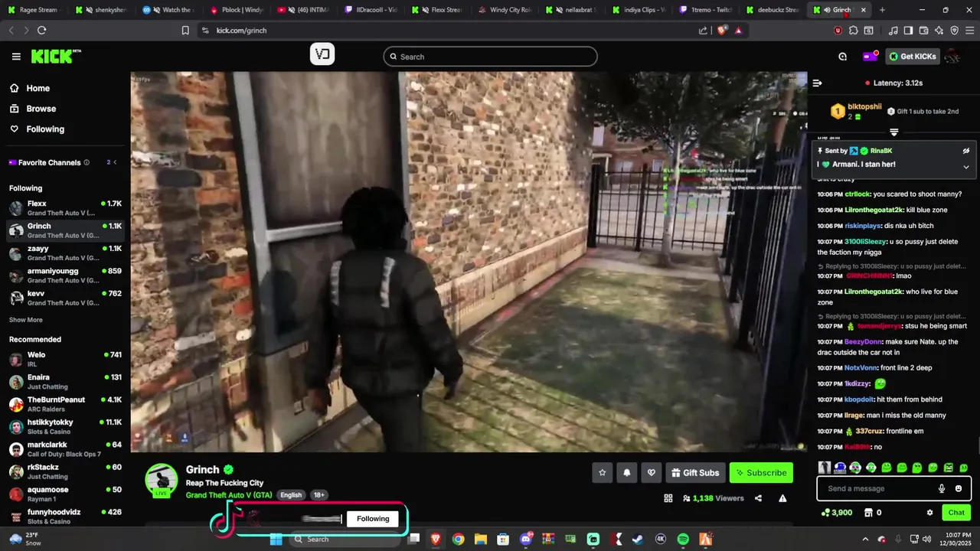Click the Kick logo
980x551 pixels.
click(x=55, y=57)
